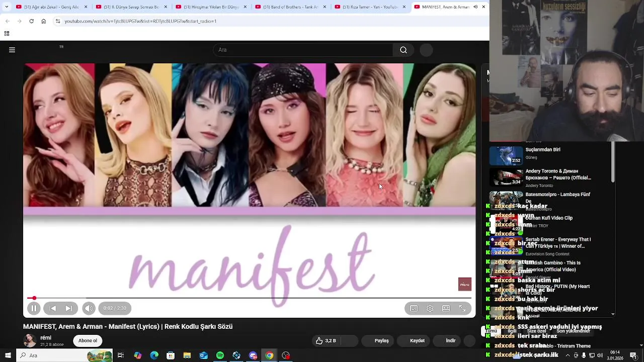
Task: Toggle theater mode in the player
Action: (x=446, y=308)
